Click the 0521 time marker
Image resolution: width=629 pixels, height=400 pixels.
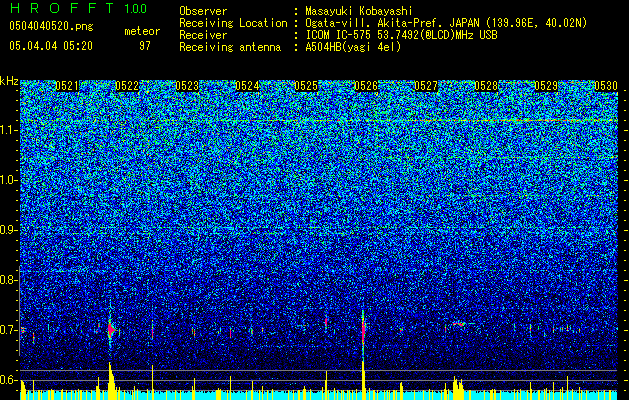(67, 86)
